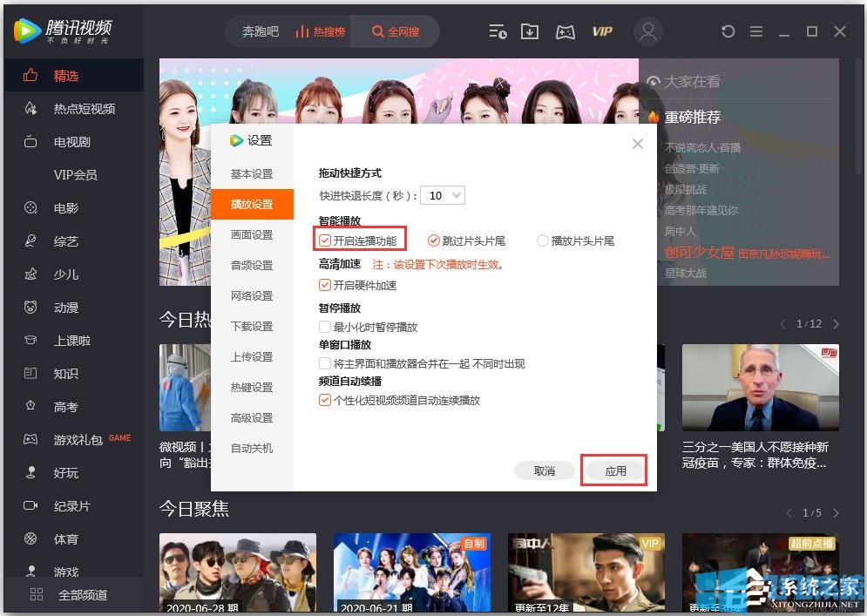The image size is (867, 616).
Task: Open the fast-forward seconds dropdown showing 10
Action: coord(442,195)
